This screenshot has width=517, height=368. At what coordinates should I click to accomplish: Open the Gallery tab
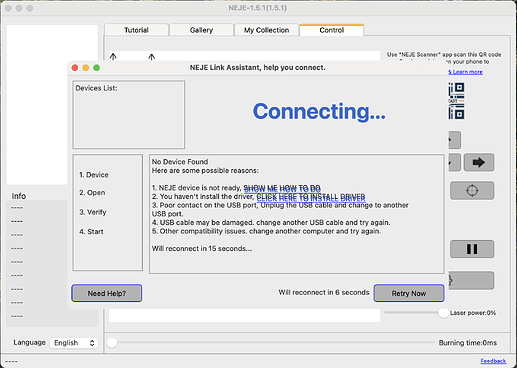pos(201,30)
